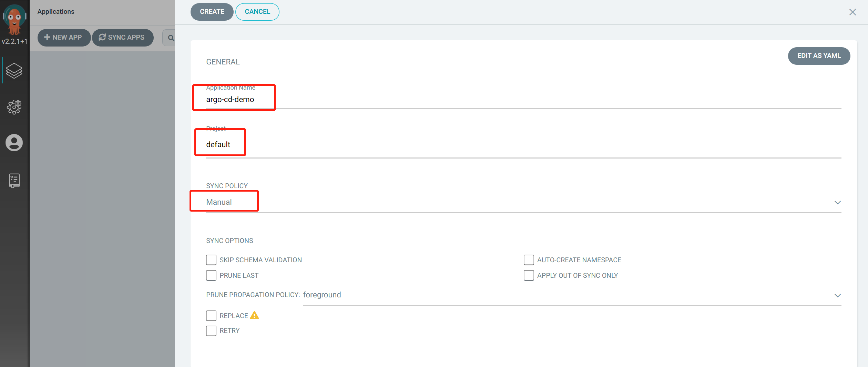Click the Project field showing default
The image size is (868, 367).
[523, 145]
